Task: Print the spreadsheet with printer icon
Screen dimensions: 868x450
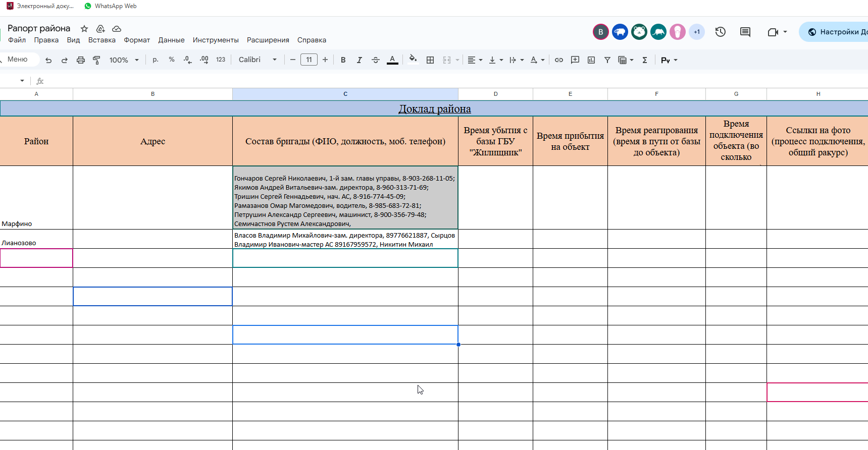Action: pyautogui.click(x=80, y=60)
